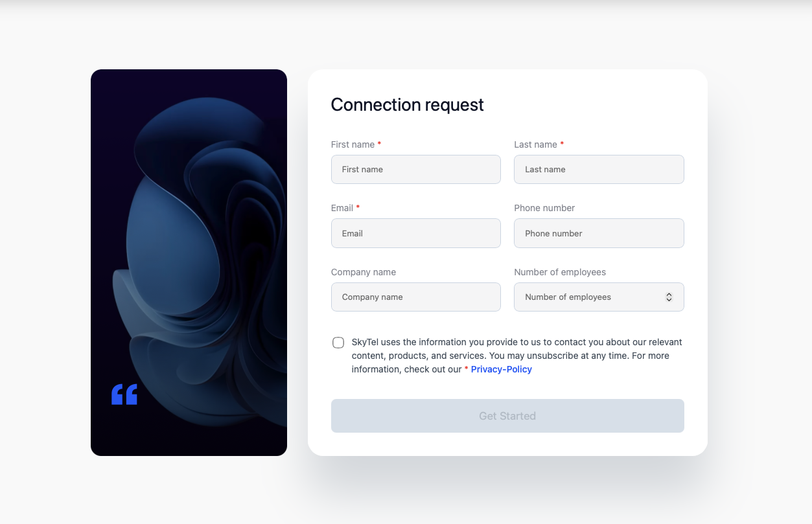The image size is (812, 524).
Task: Select a value from Number of employees
Action: pyautogui.click(x=599, y=297)
